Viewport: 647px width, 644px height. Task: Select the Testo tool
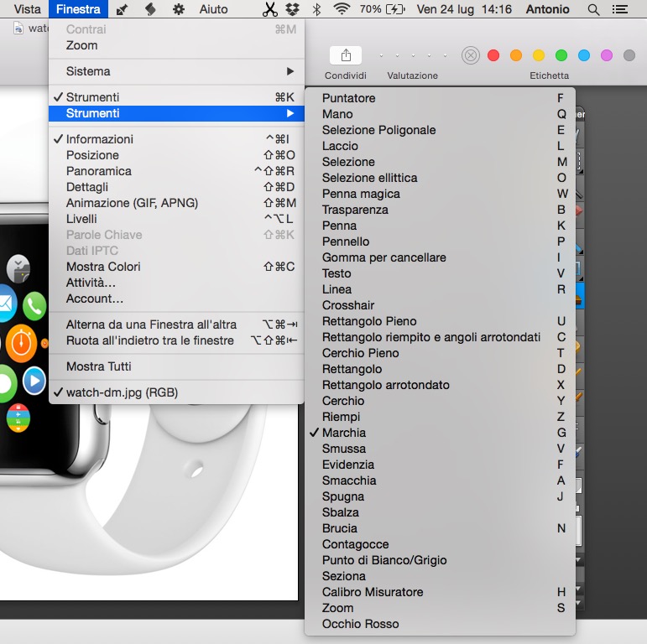(x=440, y=273)
